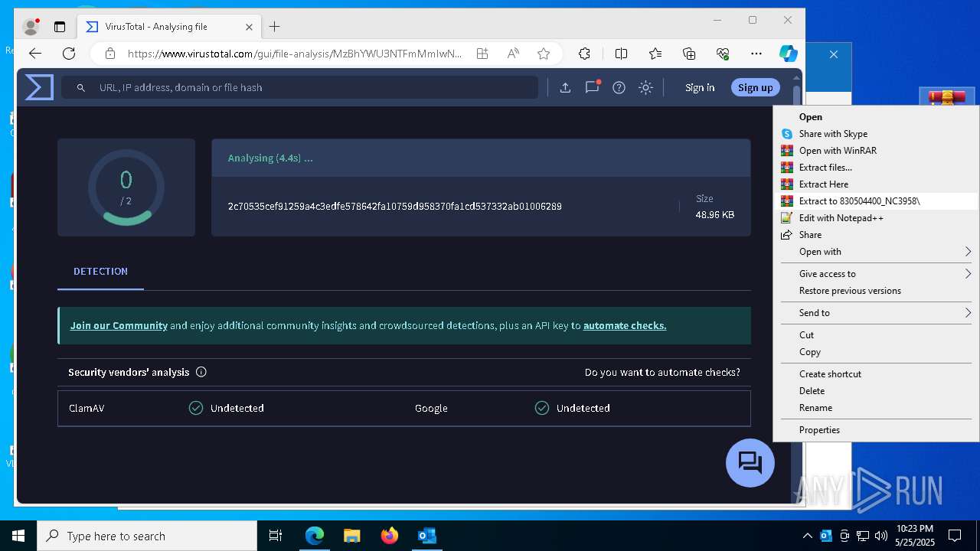Click the info icon beside Security vendors' analysis
980x551 pixels.
(201, 372)
